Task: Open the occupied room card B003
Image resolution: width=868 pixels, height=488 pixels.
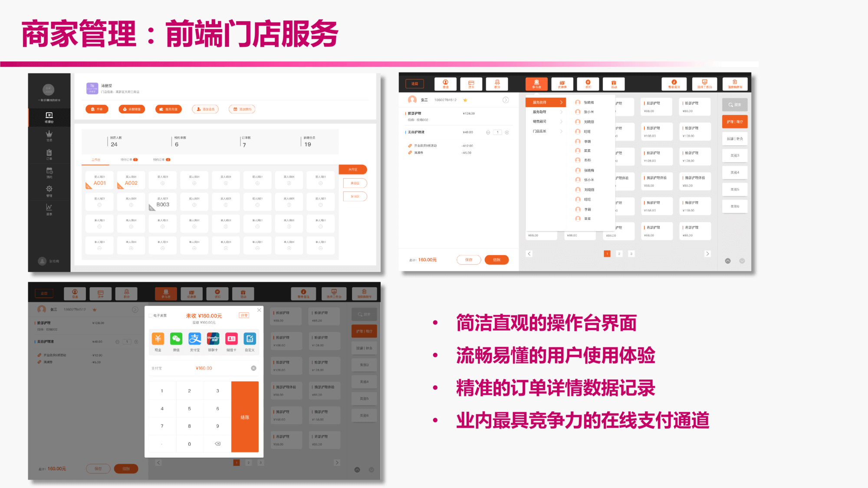Action: 163,202
